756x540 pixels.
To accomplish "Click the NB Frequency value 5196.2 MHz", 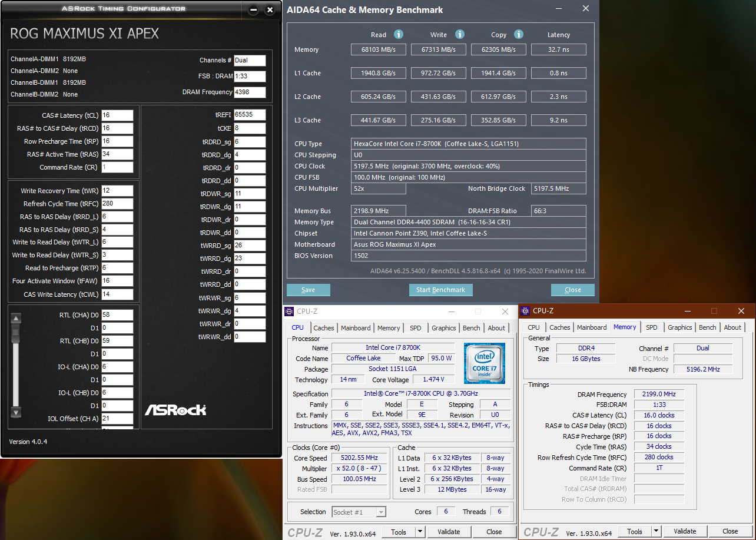I will click(703, 369).
